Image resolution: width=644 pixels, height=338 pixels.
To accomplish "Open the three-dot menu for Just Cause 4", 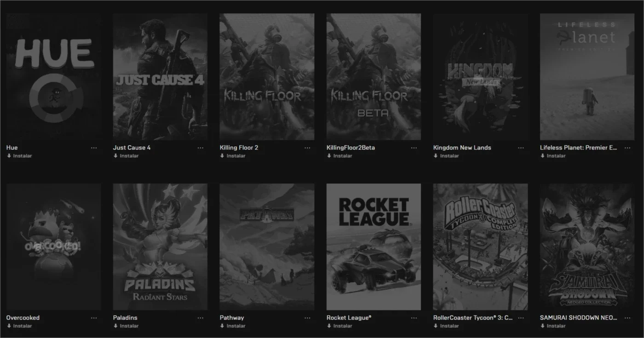I will pos(201,148).
